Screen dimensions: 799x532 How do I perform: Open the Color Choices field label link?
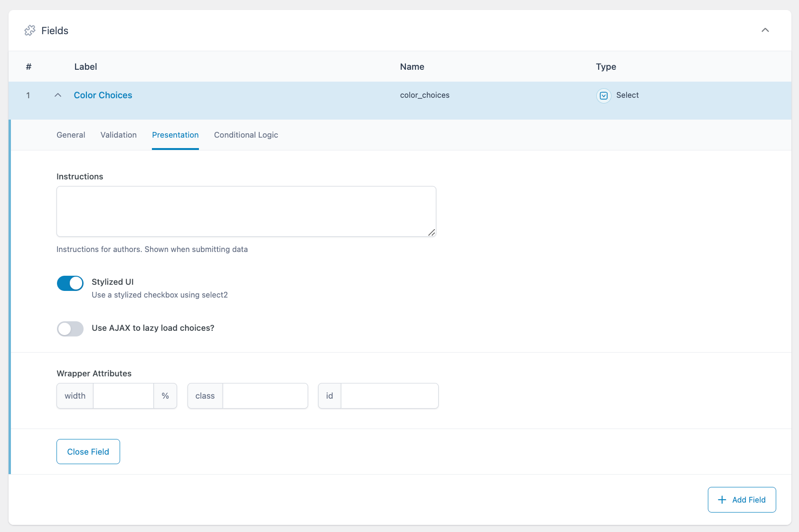pyautogui.click(x=103, y=95)
